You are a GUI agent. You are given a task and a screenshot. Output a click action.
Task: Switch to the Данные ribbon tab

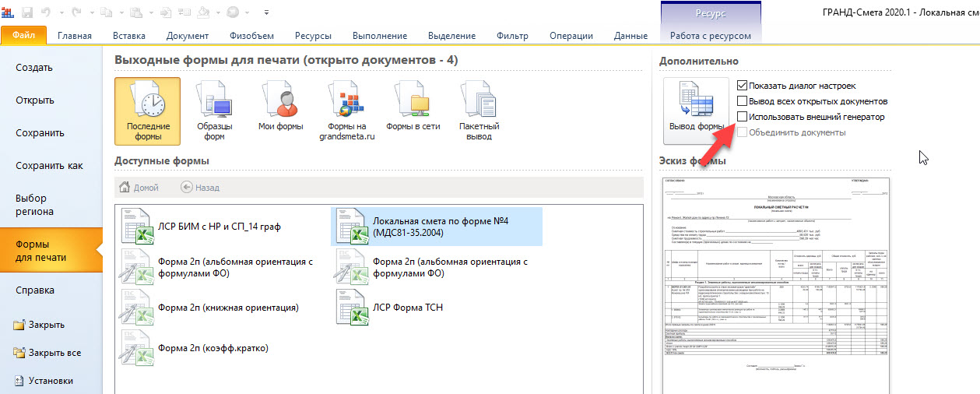(x=631, y=36)
